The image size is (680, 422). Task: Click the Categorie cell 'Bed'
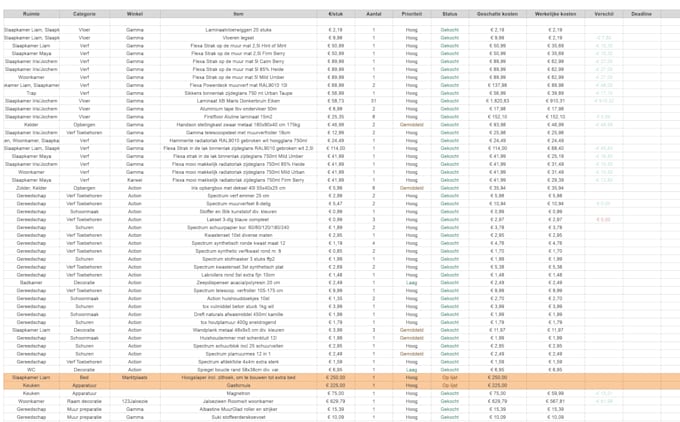[84, 377]
